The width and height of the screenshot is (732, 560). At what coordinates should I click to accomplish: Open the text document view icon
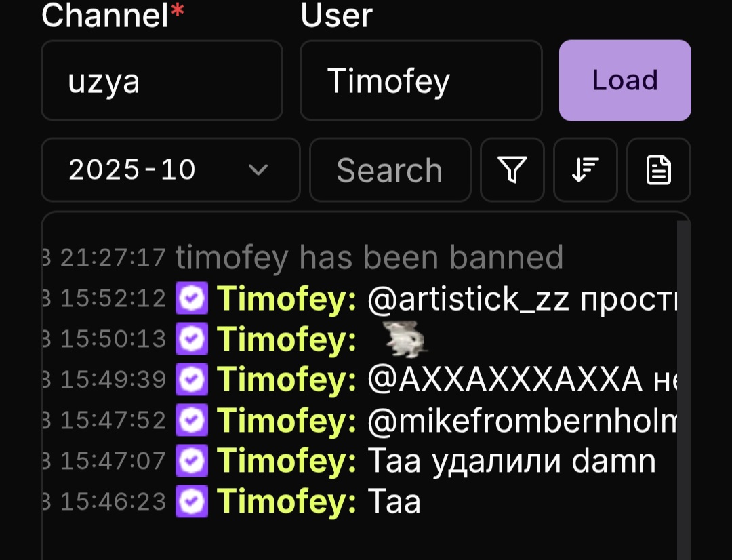[x=659, y=170]
